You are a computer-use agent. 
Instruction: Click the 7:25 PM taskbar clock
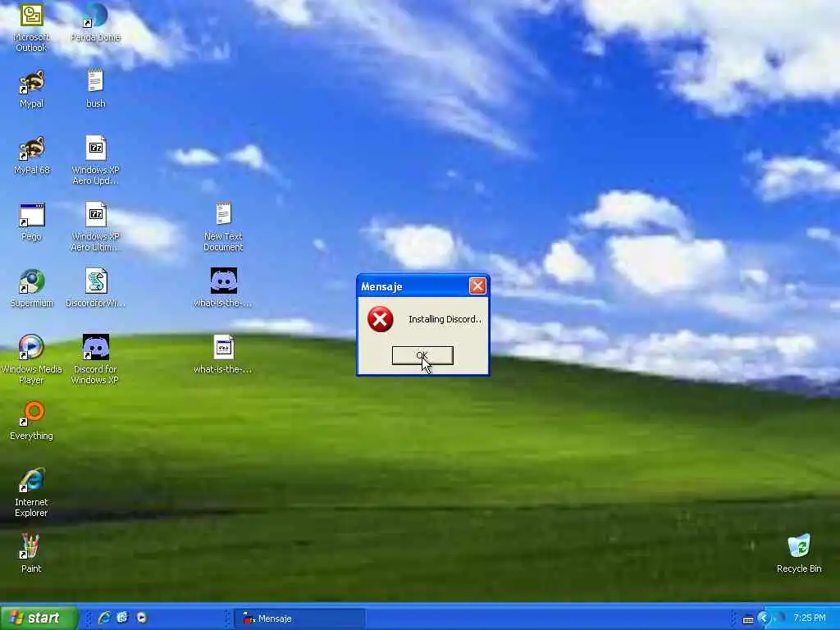click(810, 618)
